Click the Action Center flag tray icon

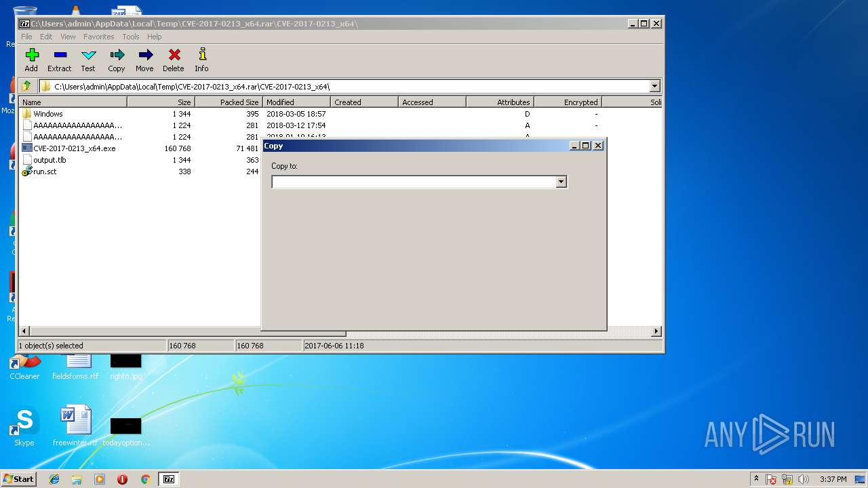(x=771, y=479)
